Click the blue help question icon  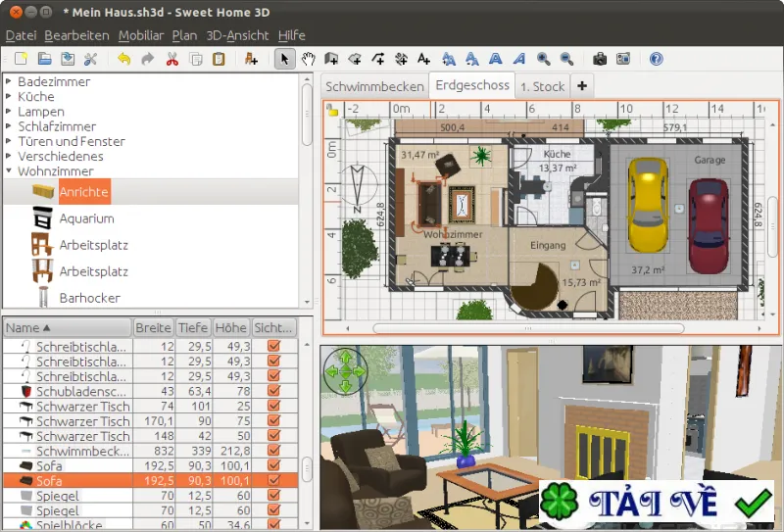[x=656, y=59]
